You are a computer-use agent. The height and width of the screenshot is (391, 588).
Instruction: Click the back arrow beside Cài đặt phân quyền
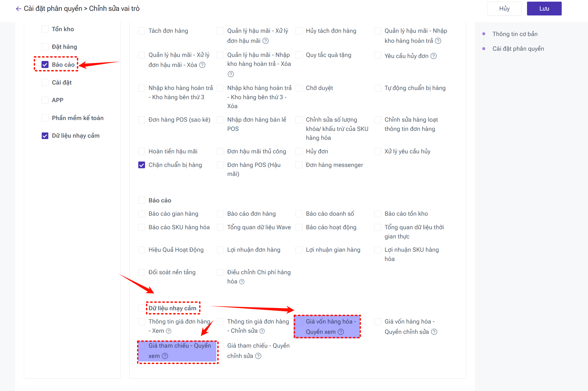pos(18,9)
